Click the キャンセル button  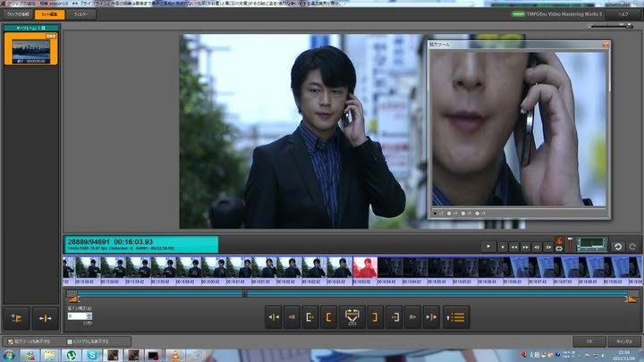(624, 341)
